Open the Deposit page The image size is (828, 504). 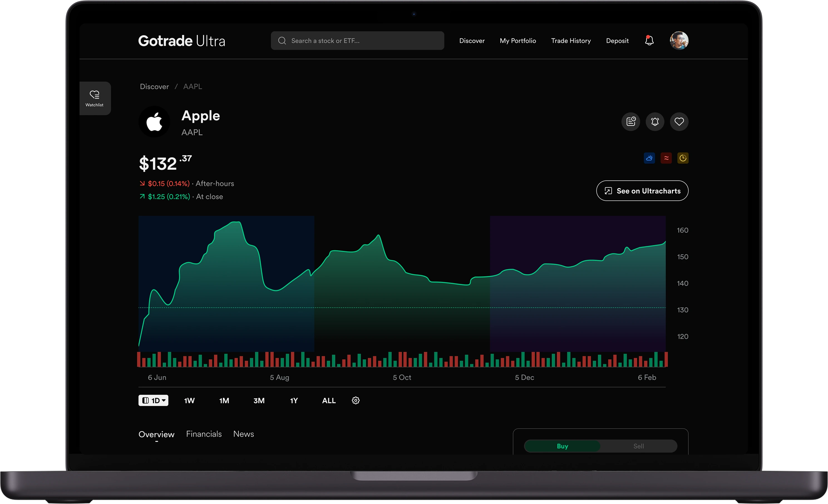pyautogui.click(x=617, y=41)
